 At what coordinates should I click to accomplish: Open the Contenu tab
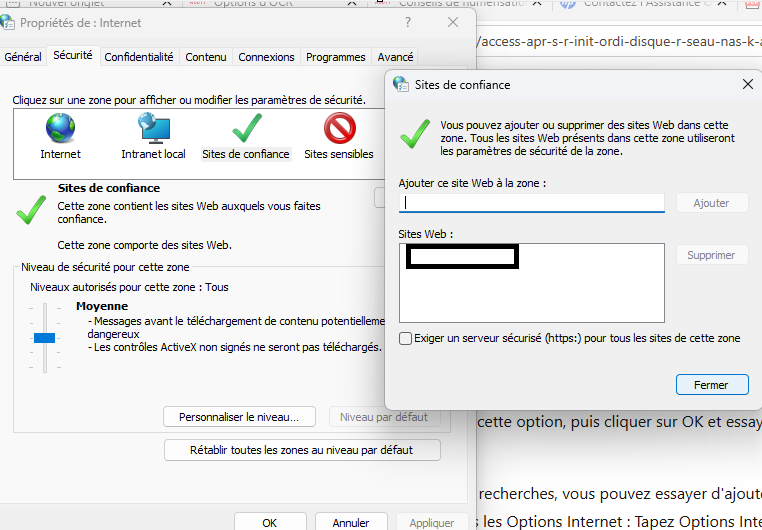[206, 57]
